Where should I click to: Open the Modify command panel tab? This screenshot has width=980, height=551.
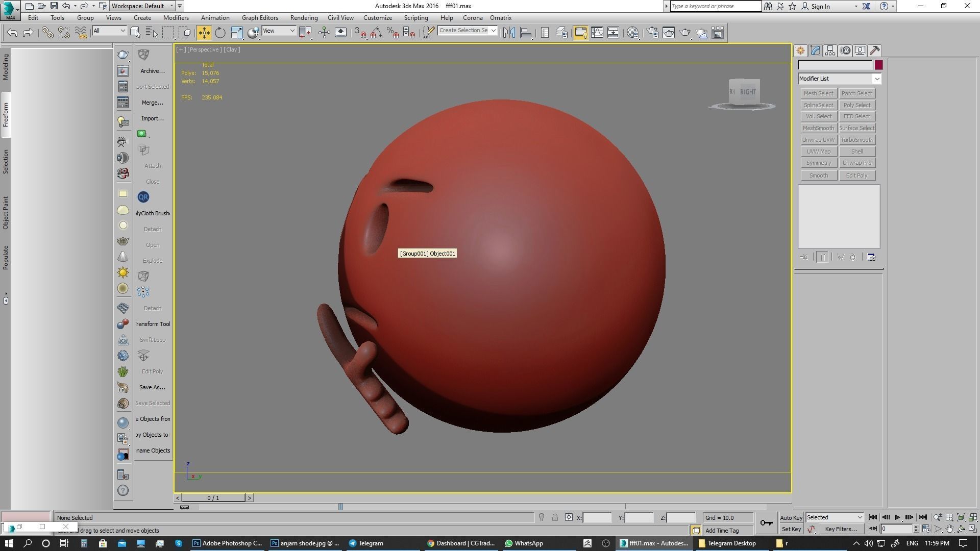coord(815,51)
